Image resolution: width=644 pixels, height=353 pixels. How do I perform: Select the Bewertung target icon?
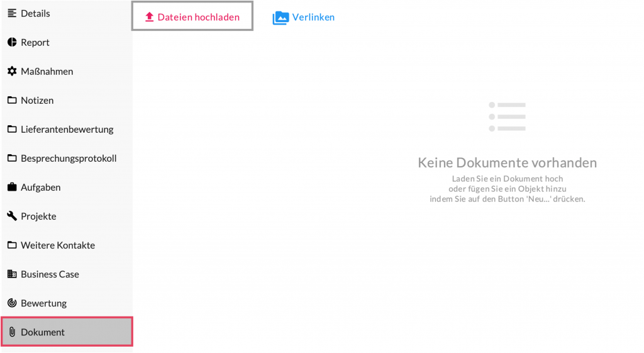pyautogui.click(x=12, y=303)
